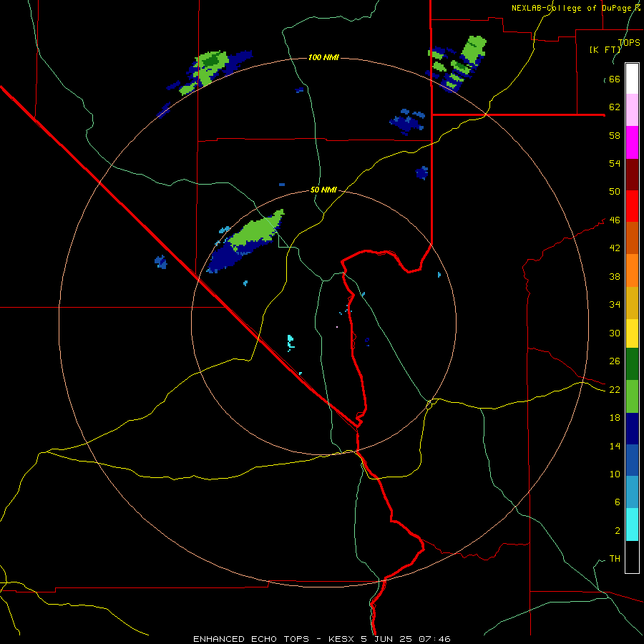Click the legend value "38"
The image size is (644, 644).
coord(615,276)
